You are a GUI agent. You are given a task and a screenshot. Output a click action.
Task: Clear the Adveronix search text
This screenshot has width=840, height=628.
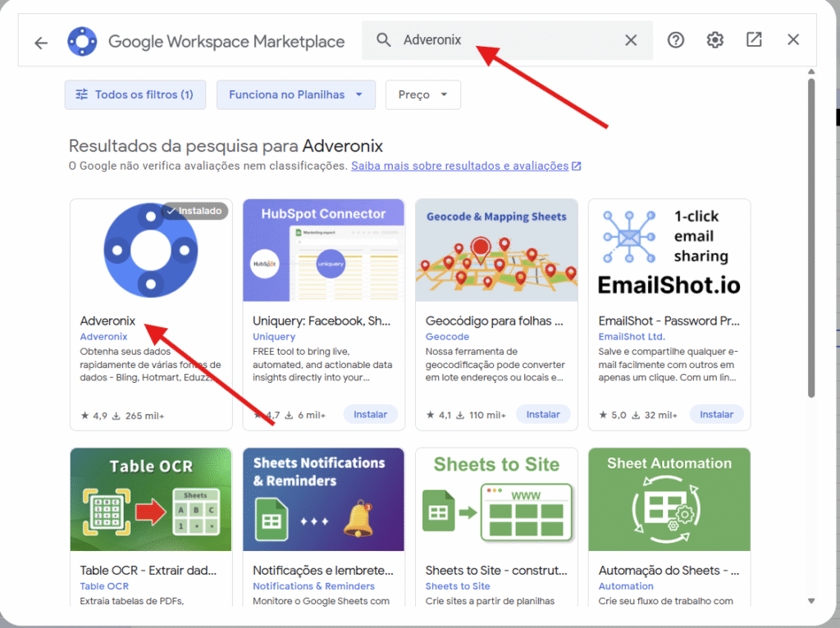click(x=630, y=40)
